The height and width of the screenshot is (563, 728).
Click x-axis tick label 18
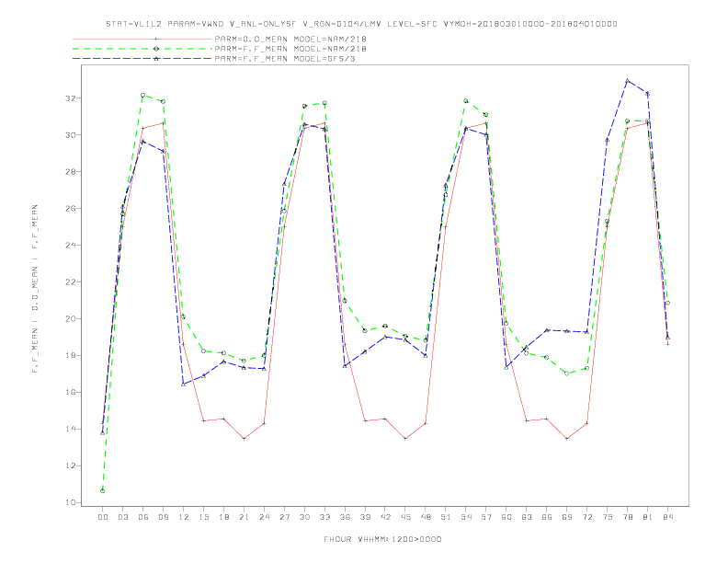click(x=223, y=517)
